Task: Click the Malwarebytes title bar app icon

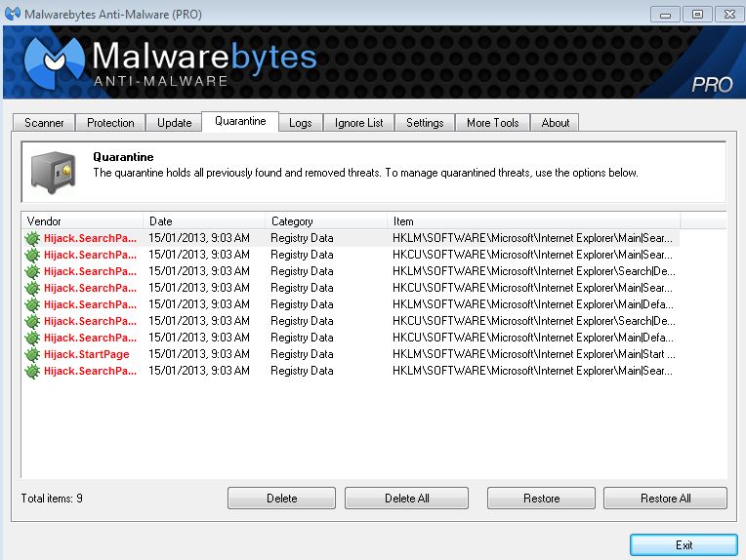Action: [13, 14]
